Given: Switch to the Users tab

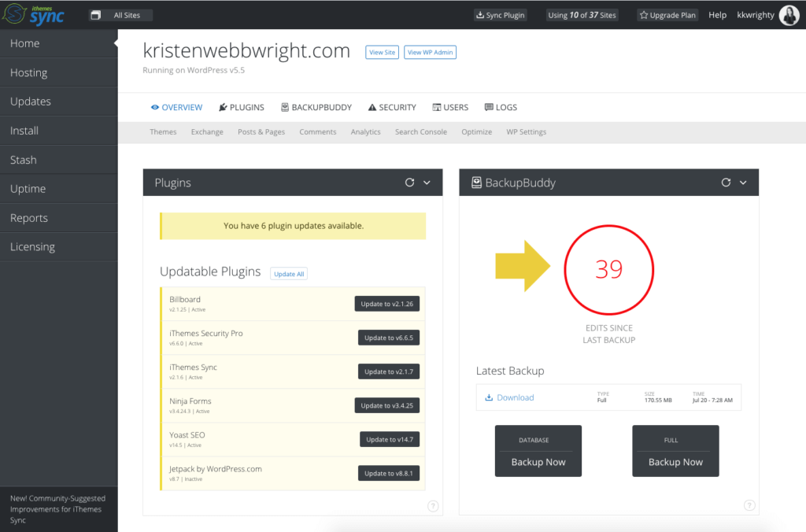Looking at the screenshot, I should pos(450,108).
